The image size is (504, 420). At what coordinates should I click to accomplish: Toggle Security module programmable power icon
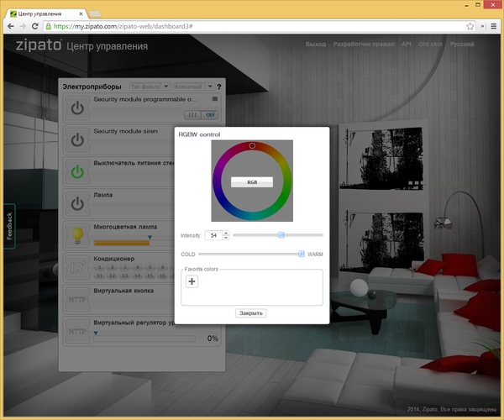tap(77, 108)
